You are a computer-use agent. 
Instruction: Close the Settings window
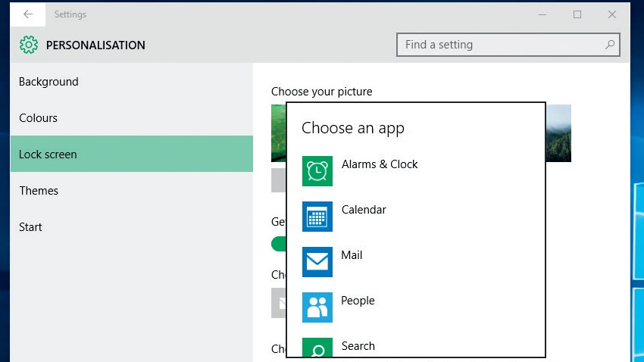612,14
